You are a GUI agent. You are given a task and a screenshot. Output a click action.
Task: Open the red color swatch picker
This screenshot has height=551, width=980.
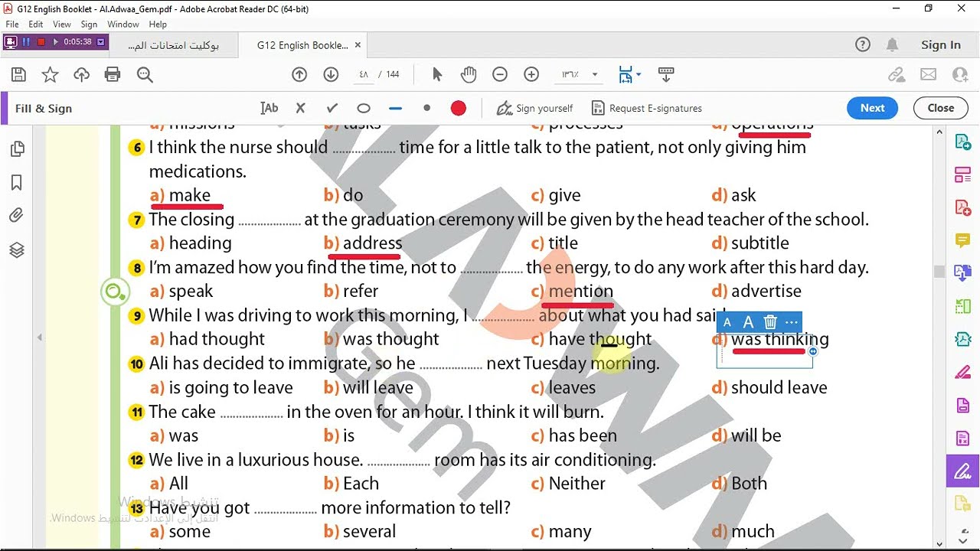459,108
